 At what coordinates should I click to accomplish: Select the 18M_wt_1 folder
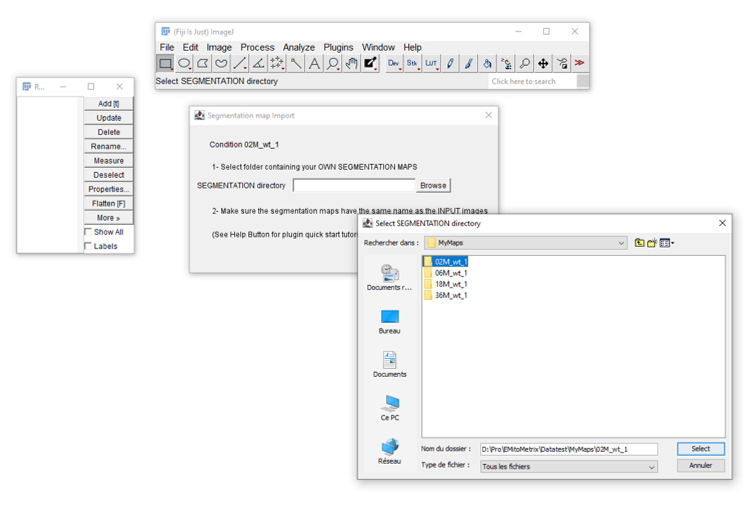pyautogui.click(x=450, y=284)
